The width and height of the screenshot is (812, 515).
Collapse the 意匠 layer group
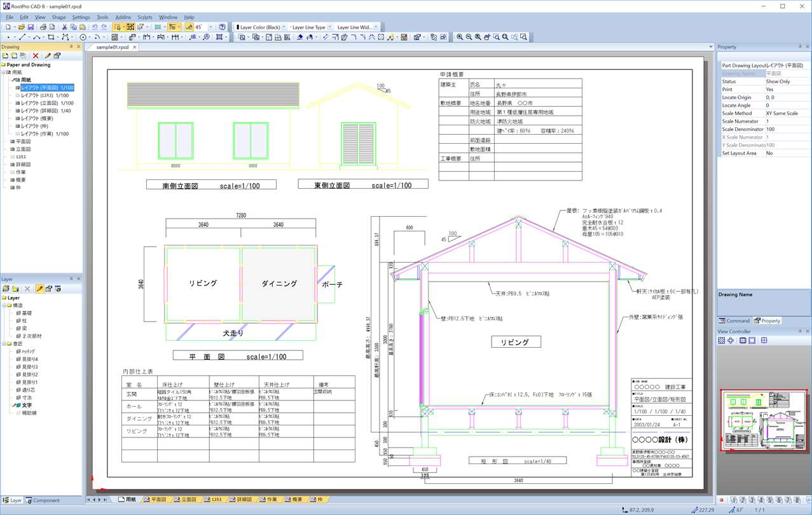4,344
